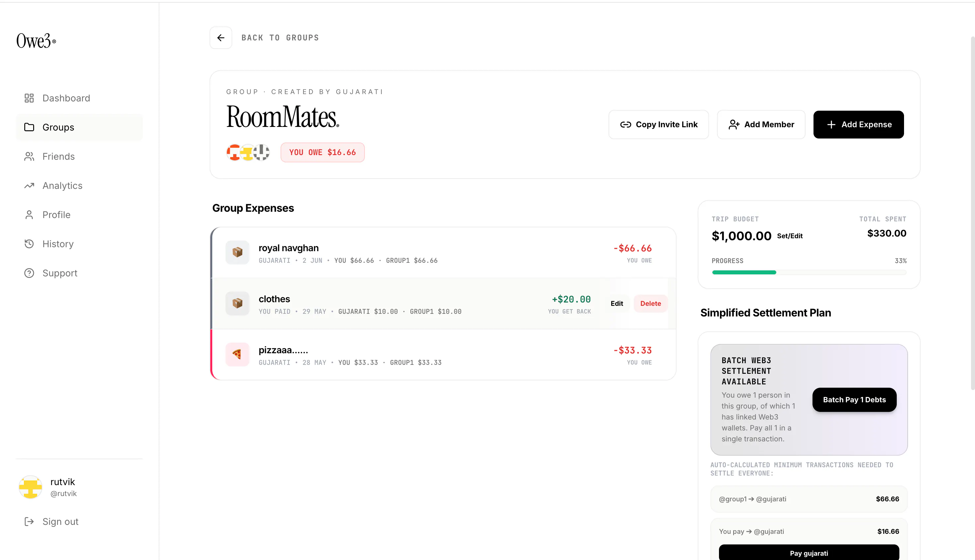The height and width of the screenshot is (560, 975).
Task: Open the pizzaaa...... expense row
Action: point(444,354)
